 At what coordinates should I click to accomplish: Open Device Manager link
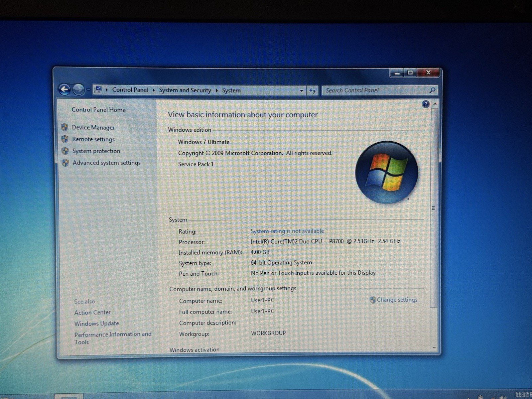(93, 127)
